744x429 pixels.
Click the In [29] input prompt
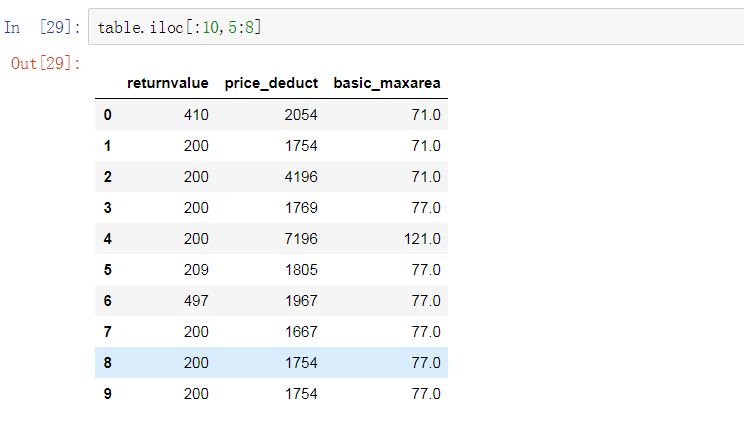(x=45, y=27)
